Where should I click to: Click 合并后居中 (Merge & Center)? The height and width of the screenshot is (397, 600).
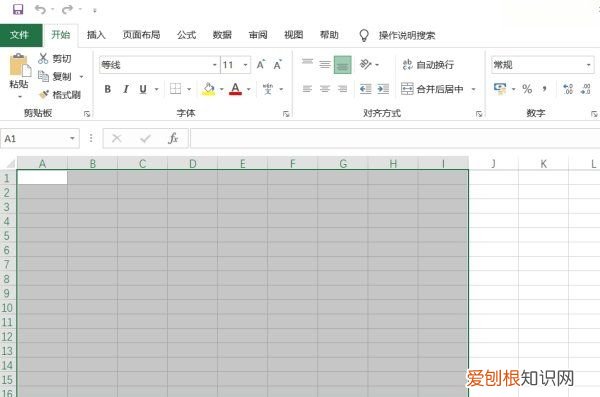tap(432, 89)
